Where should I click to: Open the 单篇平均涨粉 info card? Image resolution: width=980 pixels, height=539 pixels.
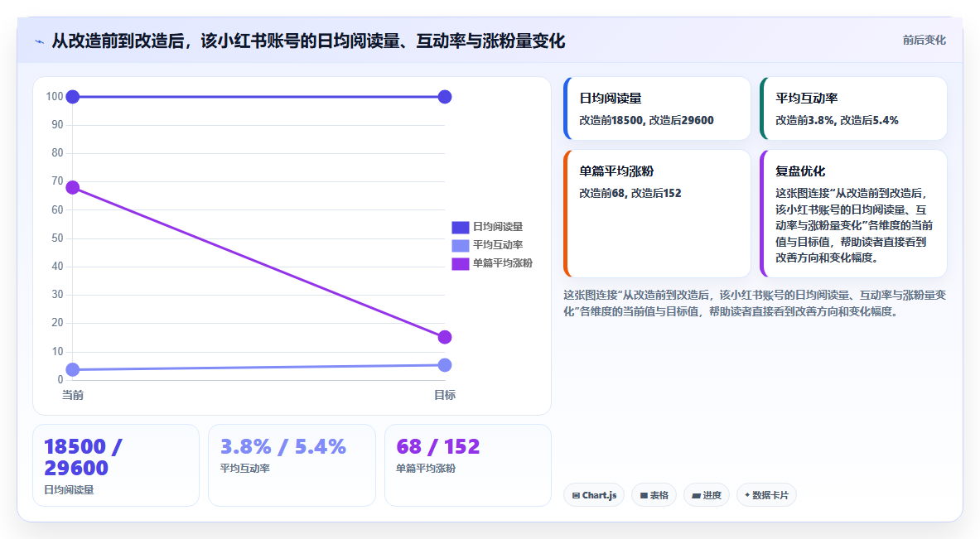point(657,214)
